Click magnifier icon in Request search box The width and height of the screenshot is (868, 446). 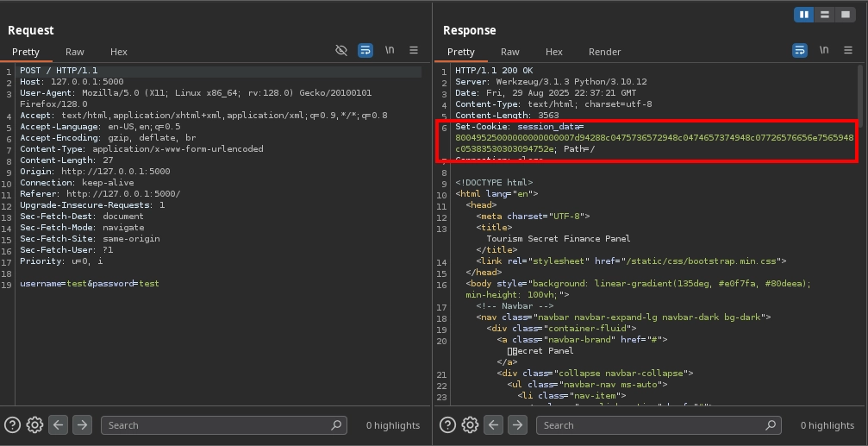pos(337,425)
